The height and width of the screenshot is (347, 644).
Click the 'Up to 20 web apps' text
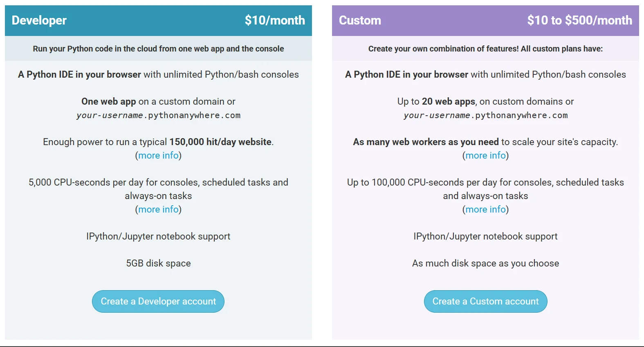pos(436,101)
